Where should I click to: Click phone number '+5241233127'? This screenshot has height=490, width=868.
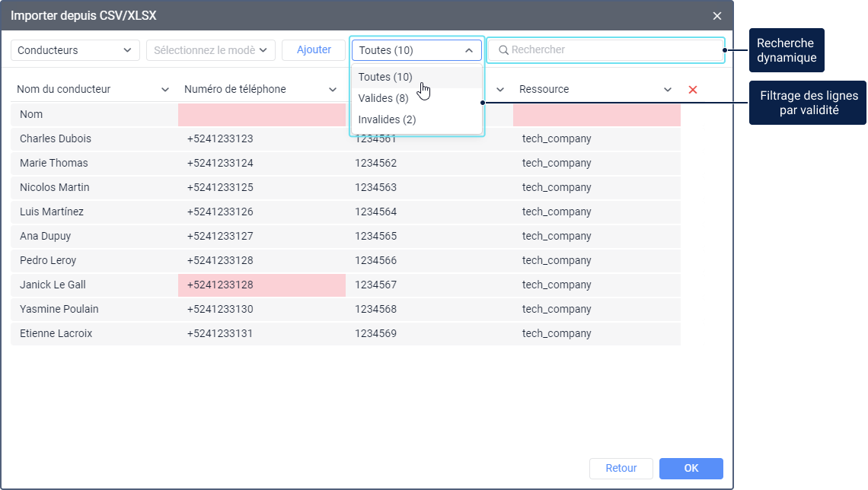(220, 236)
